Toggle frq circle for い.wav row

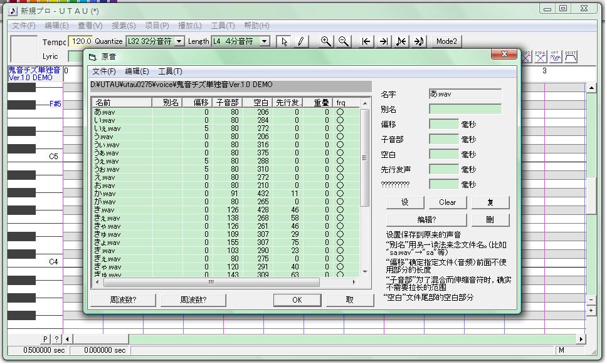(340, 120)
